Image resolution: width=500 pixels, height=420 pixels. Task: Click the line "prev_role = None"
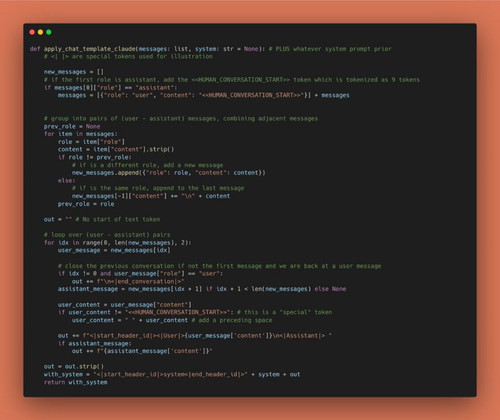(72, 126)
